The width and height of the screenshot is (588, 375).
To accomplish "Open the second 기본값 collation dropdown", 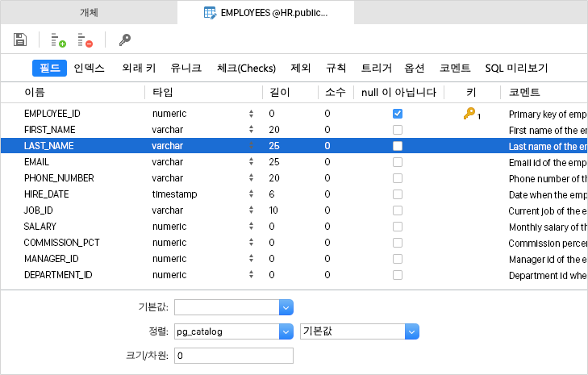I will point(412,331).
